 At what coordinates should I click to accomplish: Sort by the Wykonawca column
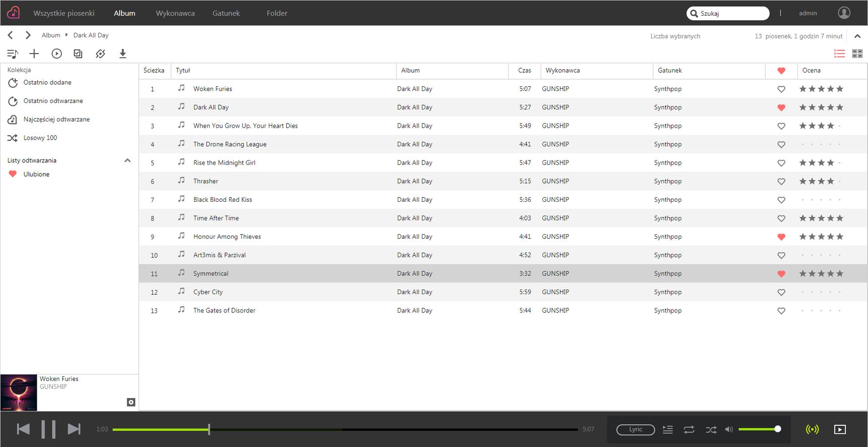(x=596, y=71)
